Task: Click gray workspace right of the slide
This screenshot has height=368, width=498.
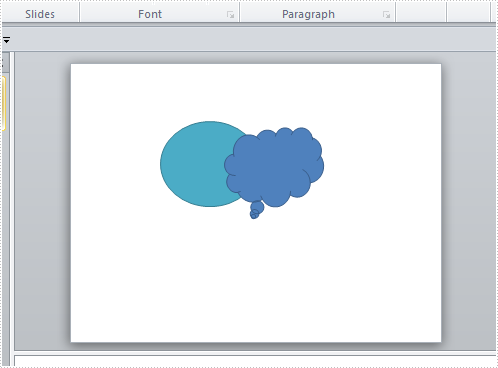Action: pos(469,200)
